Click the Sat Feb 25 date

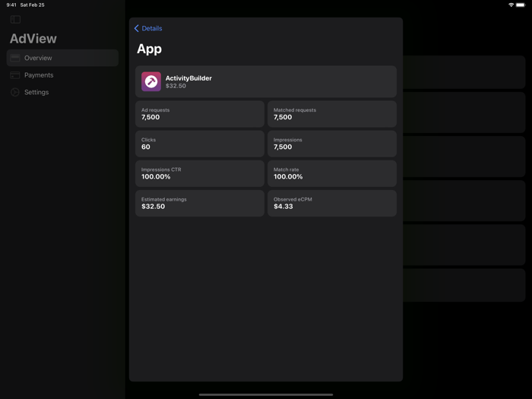[32, 5]
